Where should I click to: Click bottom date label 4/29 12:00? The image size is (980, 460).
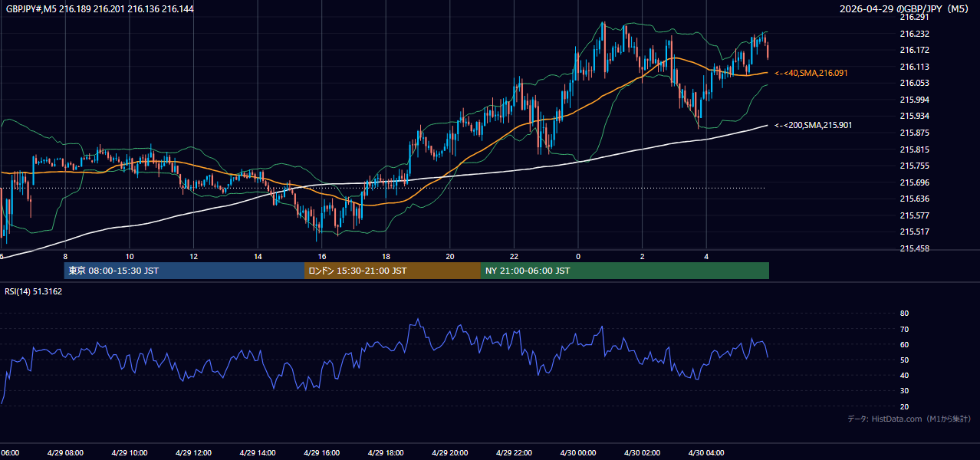click(x=193, y=453)
